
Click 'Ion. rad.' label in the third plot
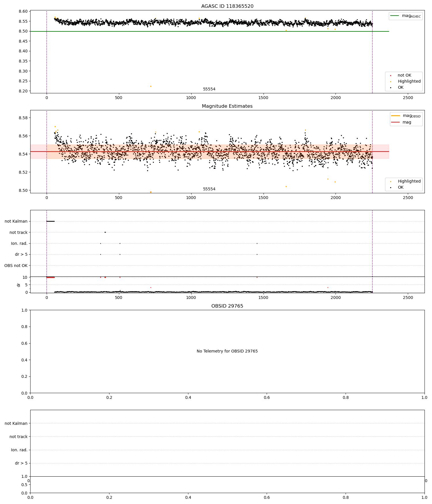click(x=19, y=244)
